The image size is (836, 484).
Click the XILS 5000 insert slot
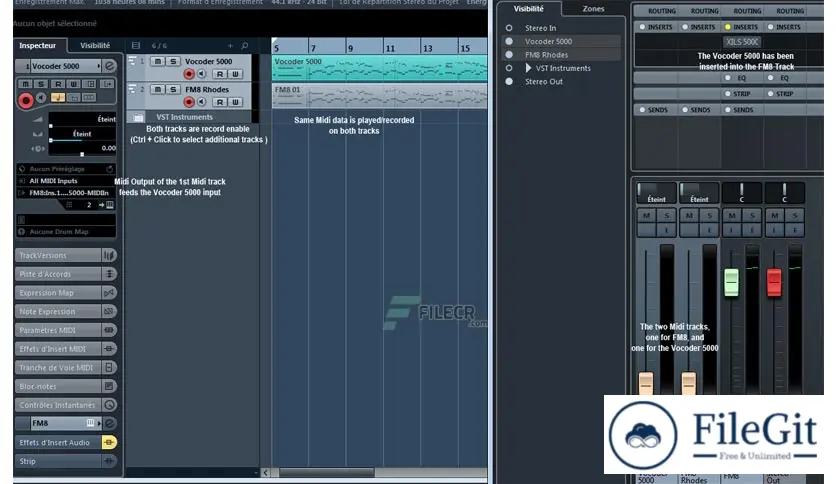coord(742,42)
